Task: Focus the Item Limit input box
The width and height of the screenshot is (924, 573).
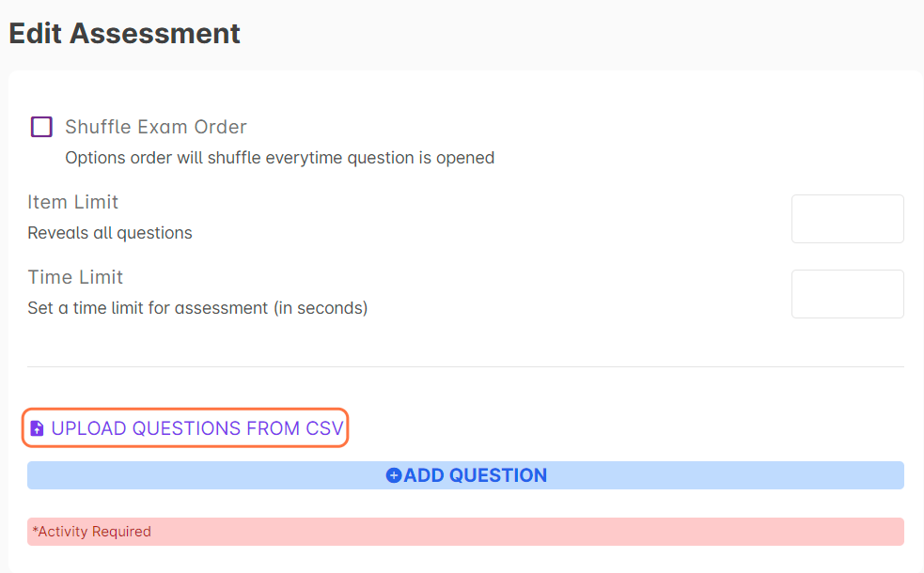Action: point(847,219)
